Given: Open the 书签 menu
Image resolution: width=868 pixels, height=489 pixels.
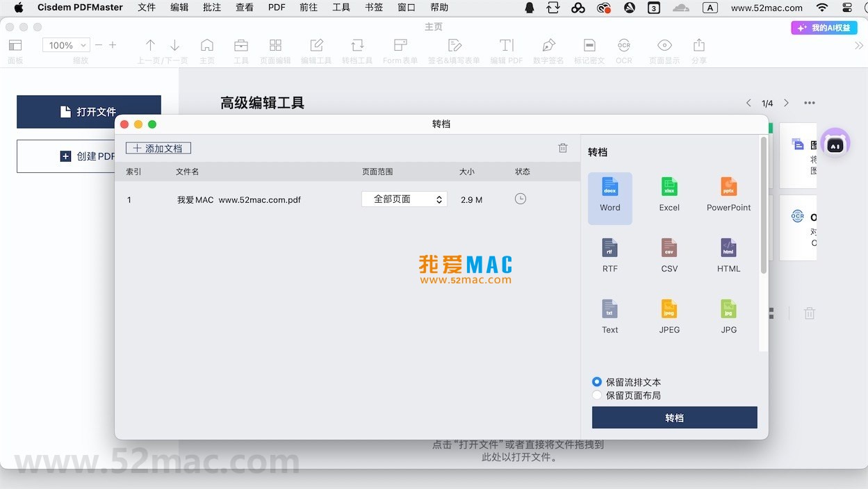Looking at the screenshot, I should tap(374, 8).
